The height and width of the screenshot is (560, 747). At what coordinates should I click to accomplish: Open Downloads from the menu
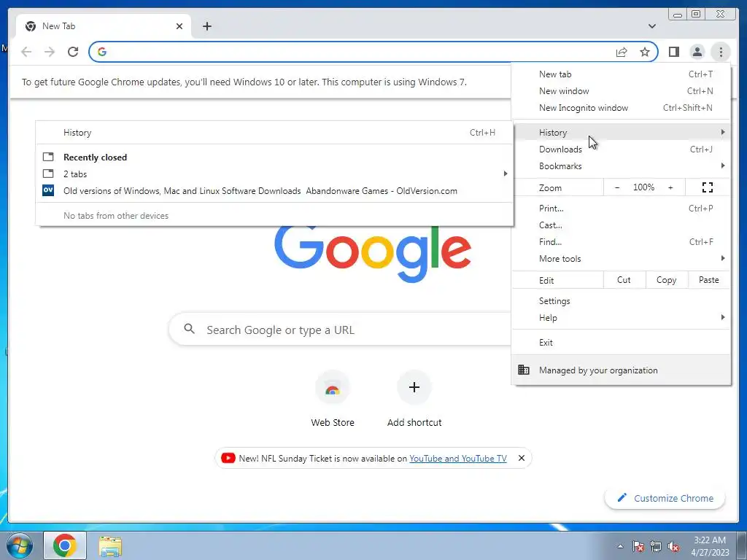tap(622, 149)
